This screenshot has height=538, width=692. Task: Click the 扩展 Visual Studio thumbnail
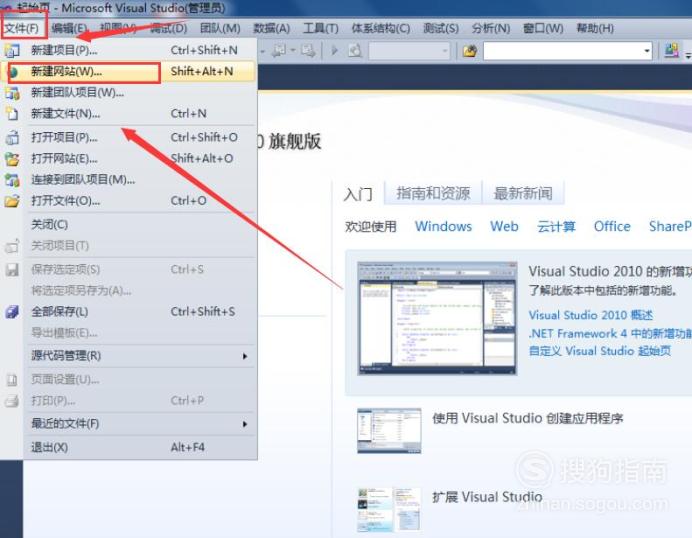389,509
